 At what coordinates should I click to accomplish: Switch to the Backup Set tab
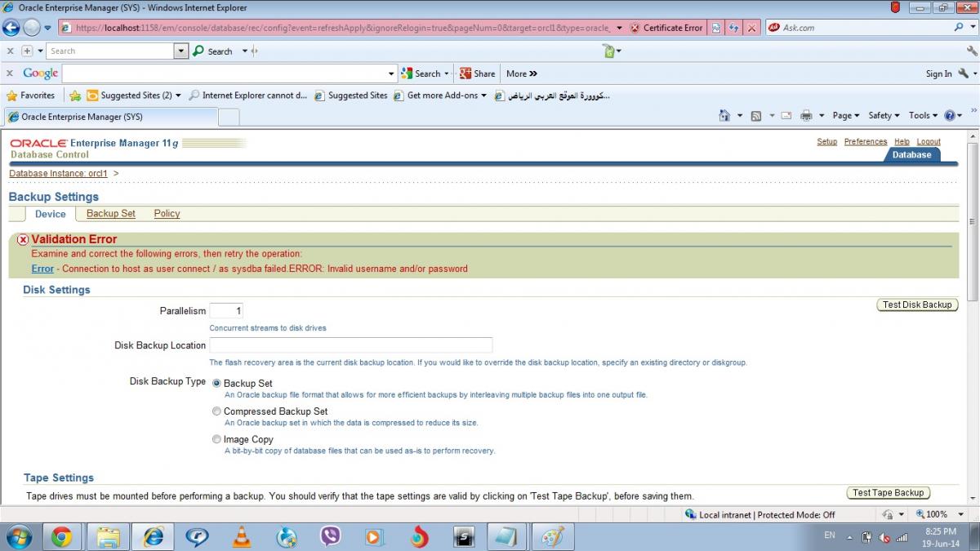pyautogui.click(x=110, y=214)
